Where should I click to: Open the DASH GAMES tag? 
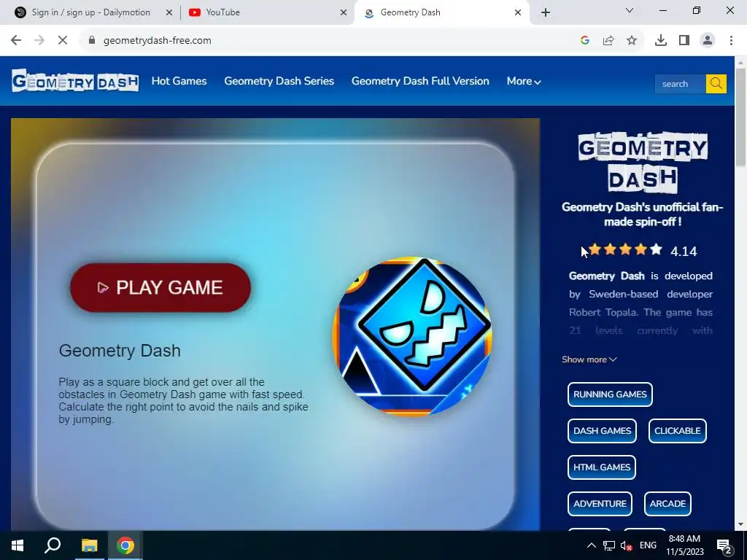point(602,431)
